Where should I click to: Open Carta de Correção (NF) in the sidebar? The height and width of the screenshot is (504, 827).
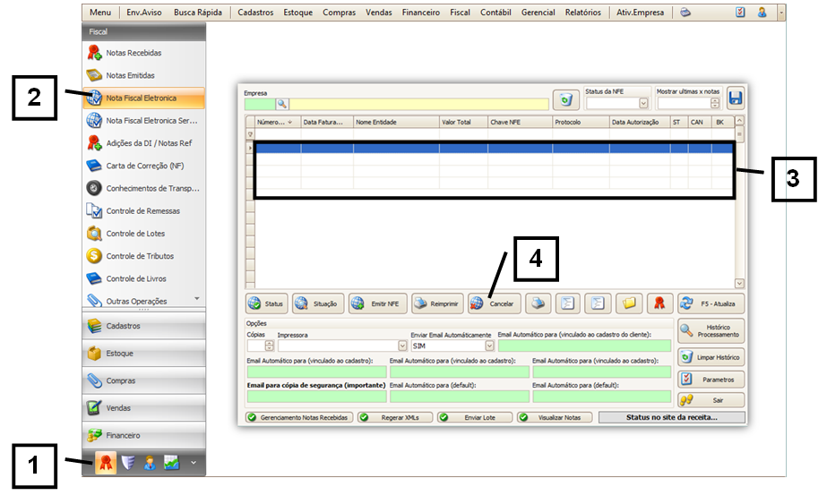point(144,166)
